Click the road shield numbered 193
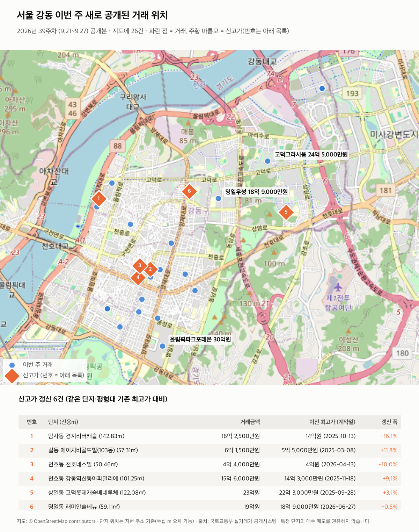The width and height of the screenshot is (419, 532). [x=352, y=93]
